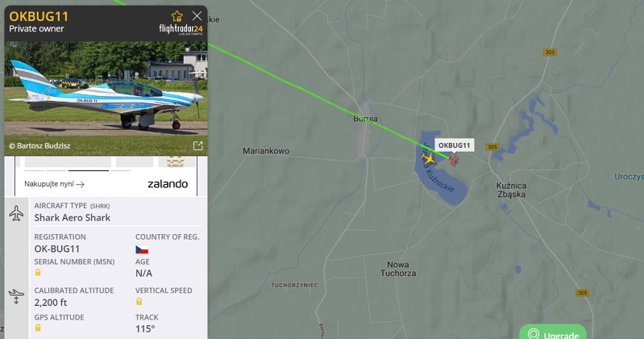The image size is (644, 339).
Task: Click the airplane icon beside Aircraft Type
Action: click(16, 213)
